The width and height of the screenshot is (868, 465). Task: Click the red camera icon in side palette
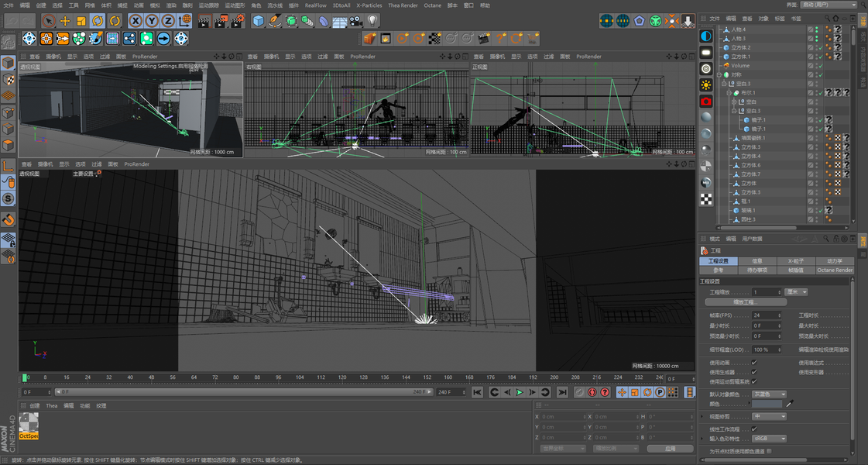point(706,102)
